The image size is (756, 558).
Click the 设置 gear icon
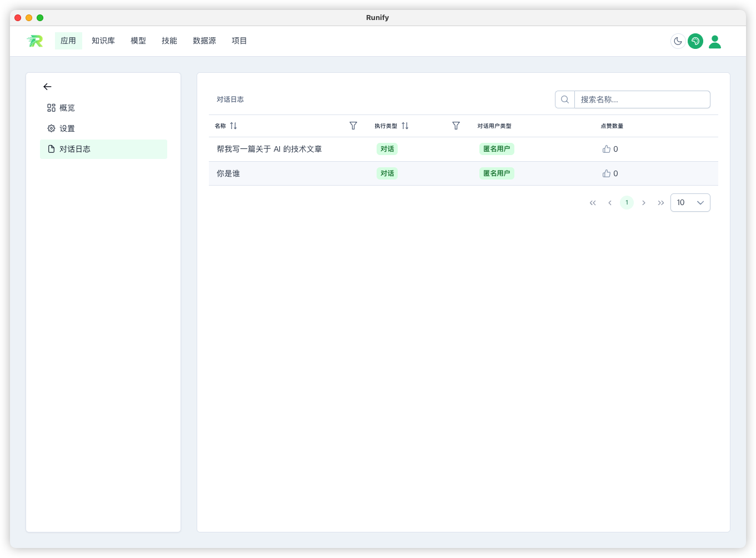pyautogui.click(x=51, y=128)
